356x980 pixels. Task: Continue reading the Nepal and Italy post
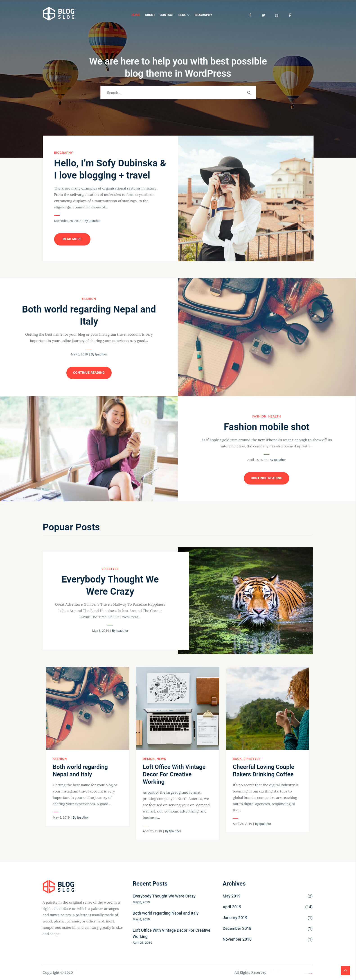pyautogui.click(x=89, y=373)
